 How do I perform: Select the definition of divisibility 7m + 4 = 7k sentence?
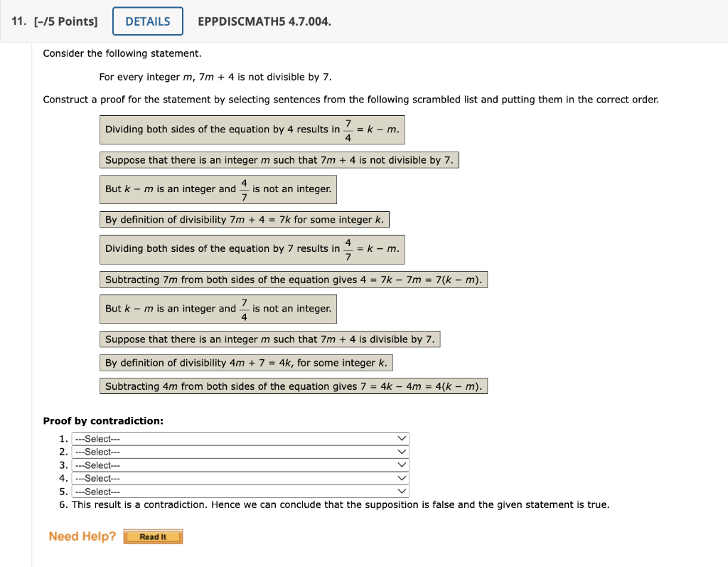(x=245, y=219)
